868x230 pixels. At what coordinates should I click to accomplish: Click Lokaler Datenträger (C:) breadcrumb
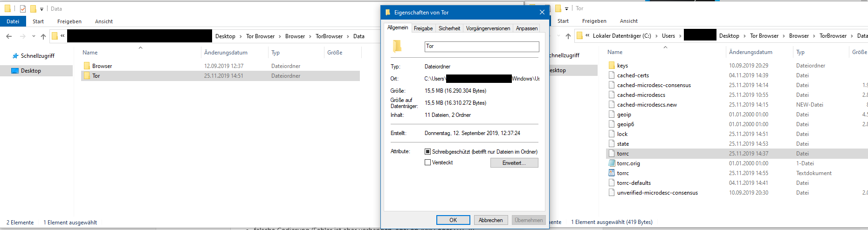622,36
